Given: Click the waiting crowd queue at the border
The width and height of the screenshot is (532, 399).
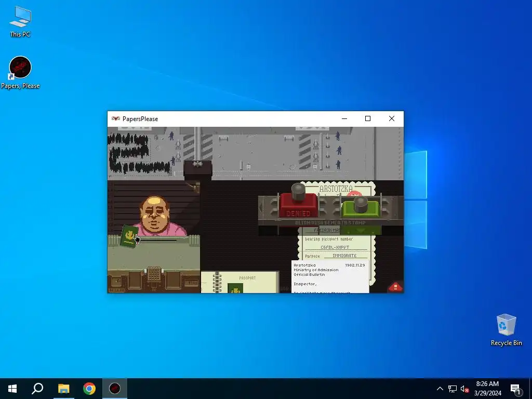Looking at the screenshot, I should 137,153.
